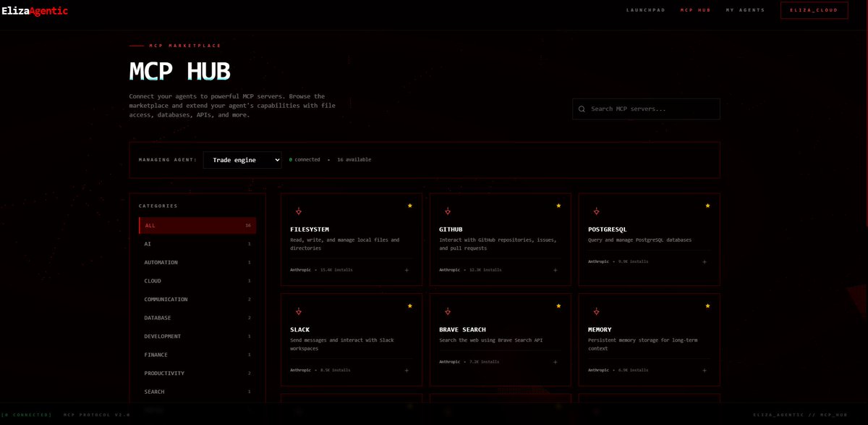
Task: Go to Launchpad in top navigation
Action: pos(645,10)
